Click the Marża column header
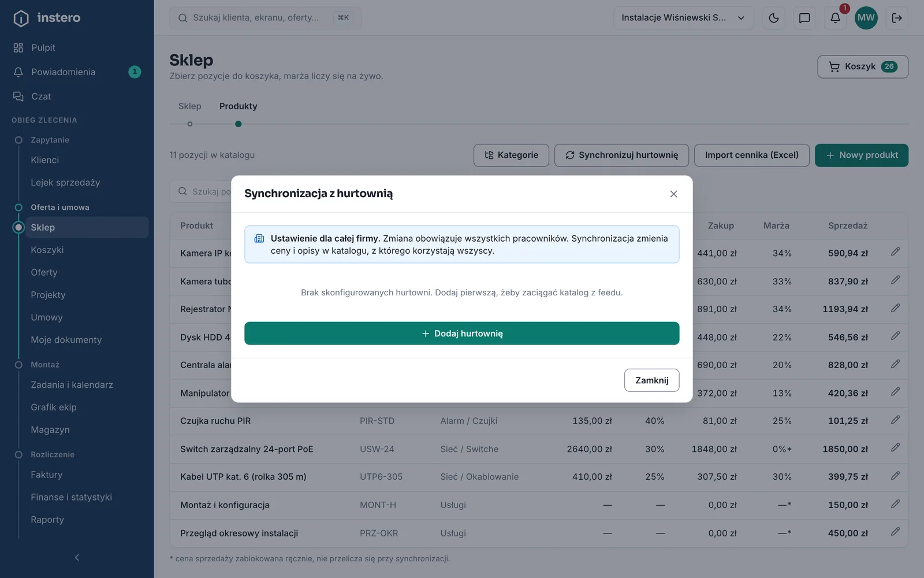 (x=776, y=226)
